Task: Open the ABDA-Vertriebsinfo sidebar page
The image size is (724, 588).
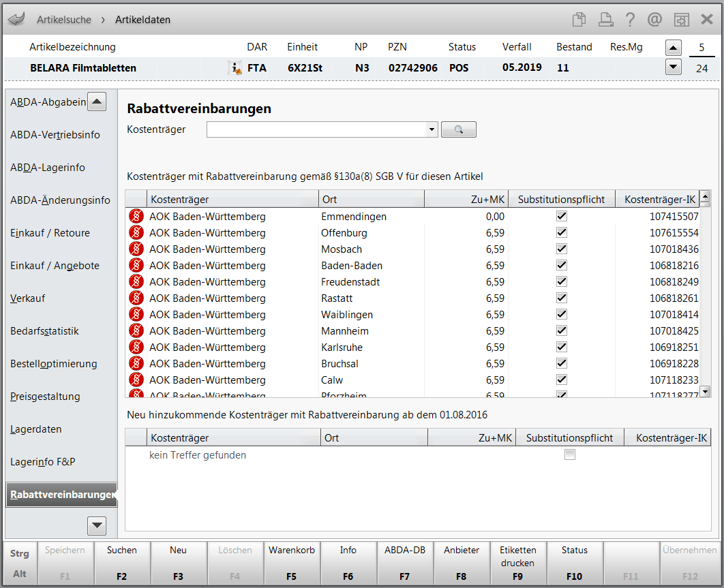Action: click(55, 135)
